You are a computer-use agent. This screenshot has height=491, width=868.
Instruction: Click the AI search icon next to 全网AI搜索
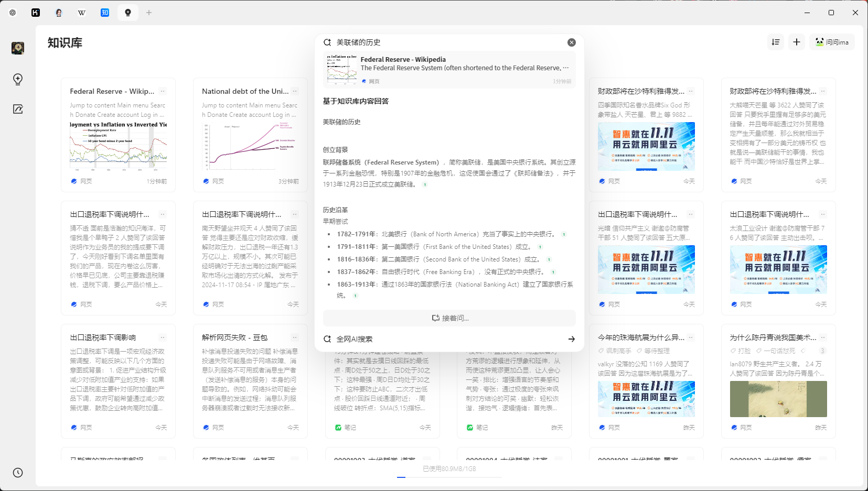coord(327,339)
